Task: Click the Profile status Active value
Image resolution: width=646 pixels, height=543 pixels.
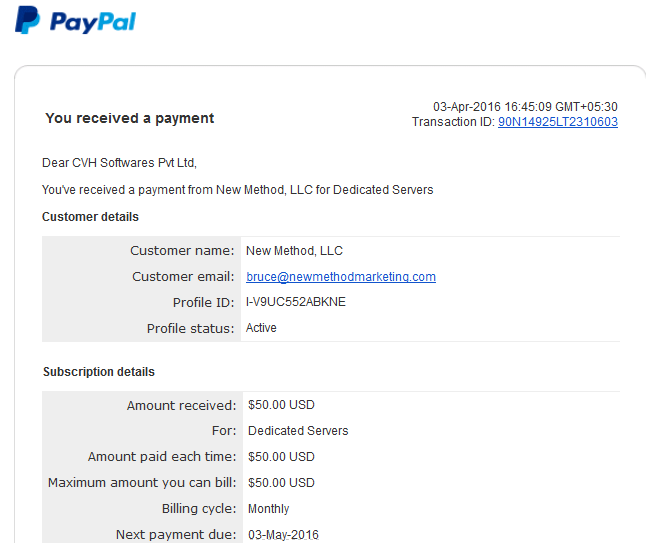Action: click(261, 328)
